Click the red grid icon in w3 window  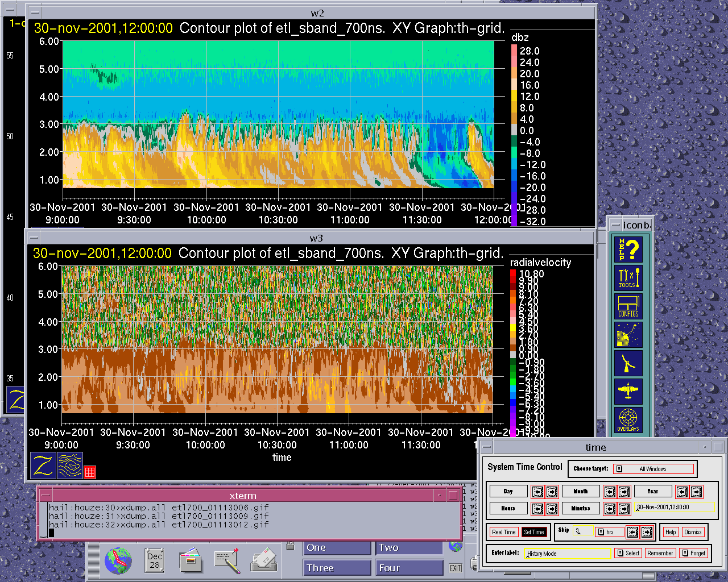tap(90, 472)
